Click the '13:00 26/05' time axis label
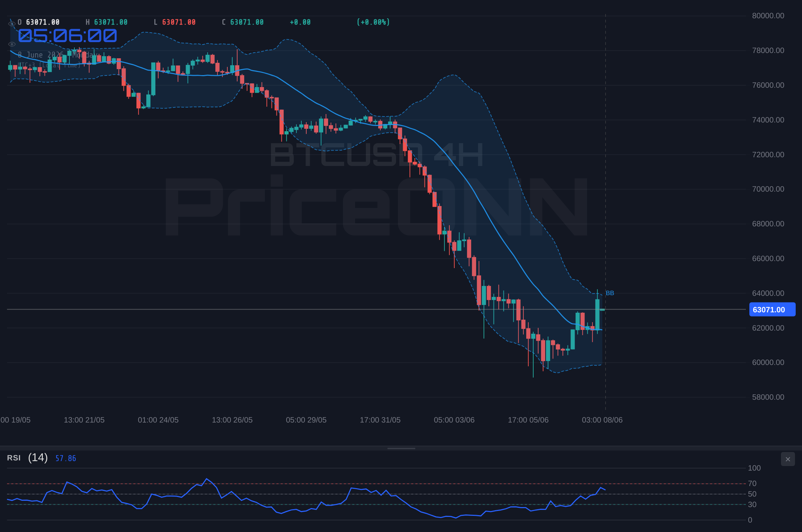Screen dimensions: 802x532 [x=232, y=420]
